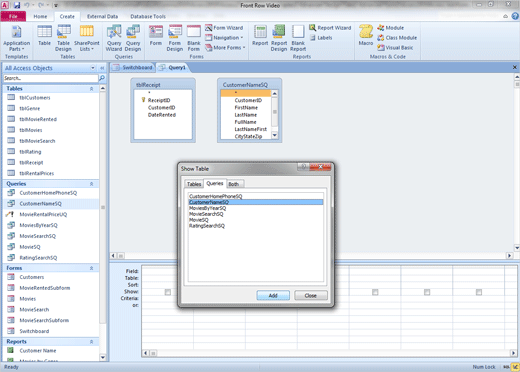
Task: Open Form Design view
Action: 175,38
